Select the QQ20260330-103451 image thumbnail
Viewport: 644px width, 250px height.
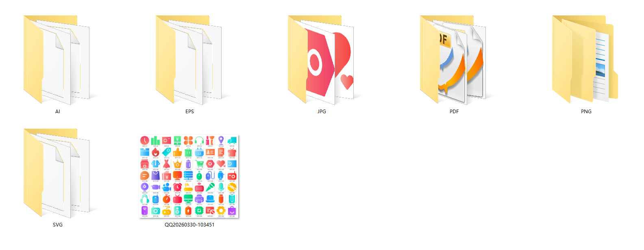point(189,177)
